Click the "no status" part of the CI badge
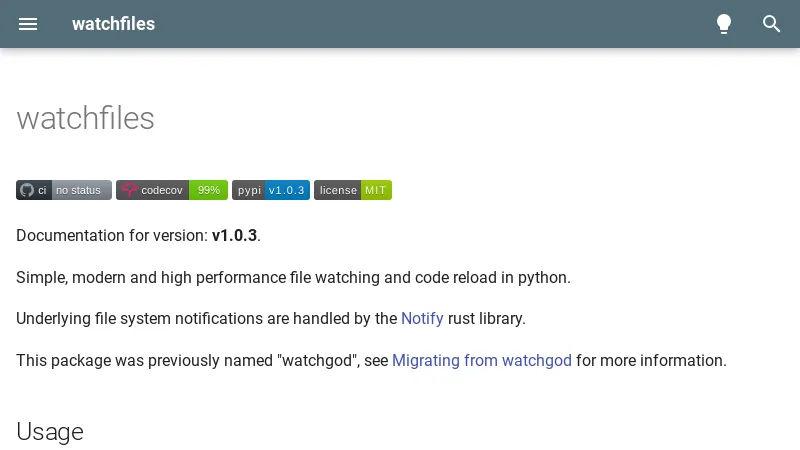The height and width of the screenshot is (450, 800). (79, 190)
